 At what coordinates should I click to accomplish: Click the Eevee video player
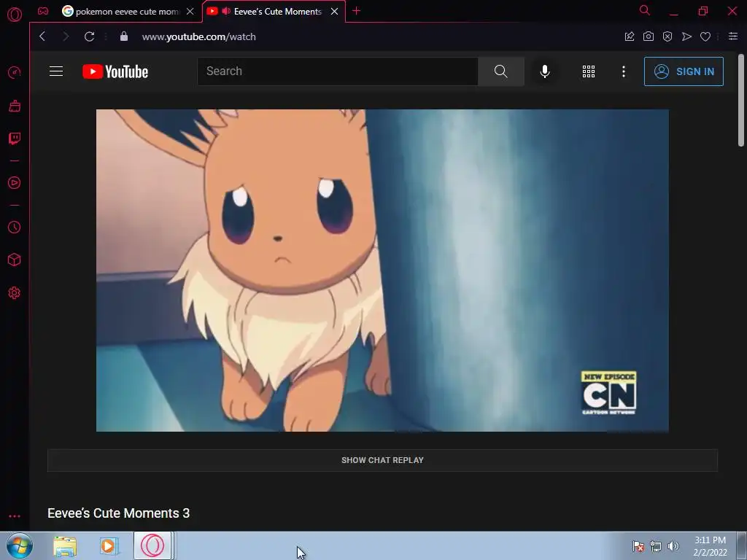382,271
